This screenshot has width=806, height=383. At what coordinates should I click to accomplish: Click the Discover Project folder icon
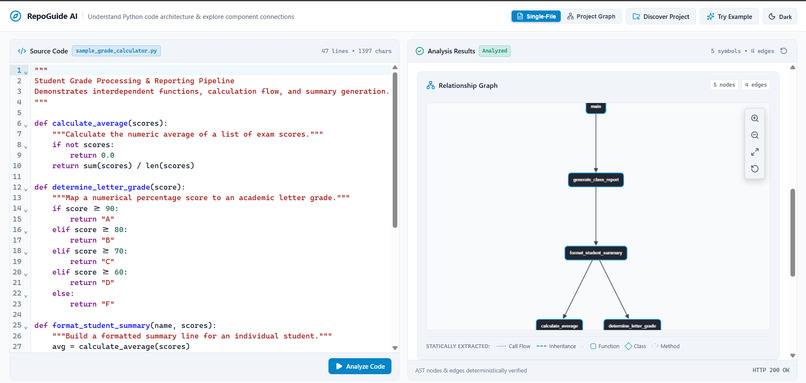click(x=636, y=16)
